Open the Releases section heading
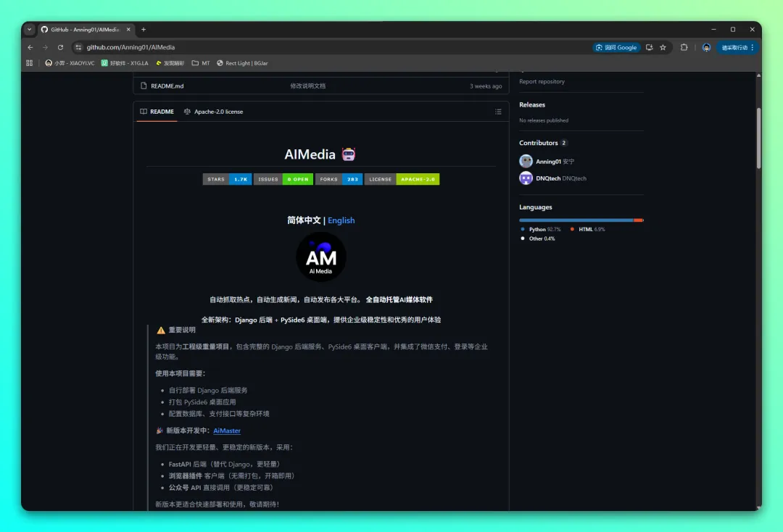 pos(532,105)
